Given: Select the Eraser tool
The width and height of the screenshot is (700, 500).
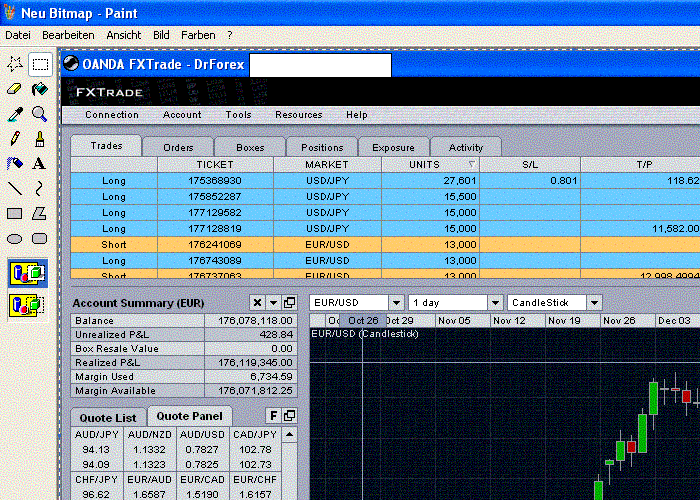Looking at the screenshot, I should 14,90.
